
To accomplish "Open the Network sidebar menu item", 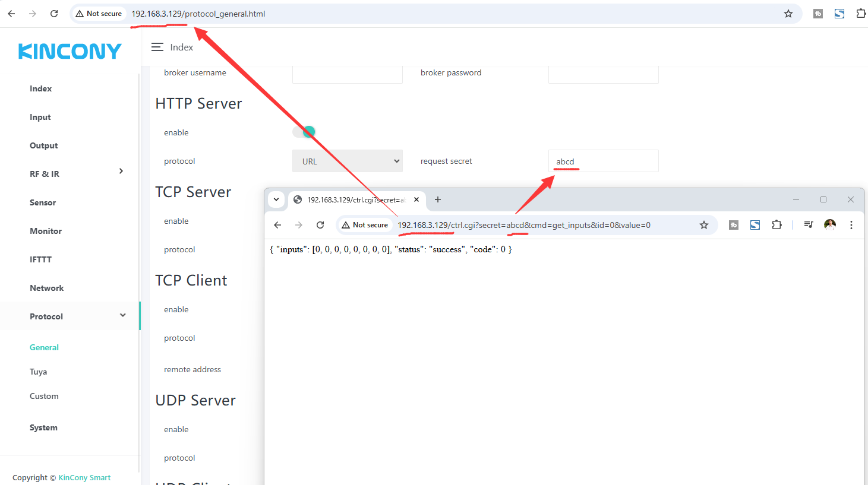I will (x=46, y=288).
